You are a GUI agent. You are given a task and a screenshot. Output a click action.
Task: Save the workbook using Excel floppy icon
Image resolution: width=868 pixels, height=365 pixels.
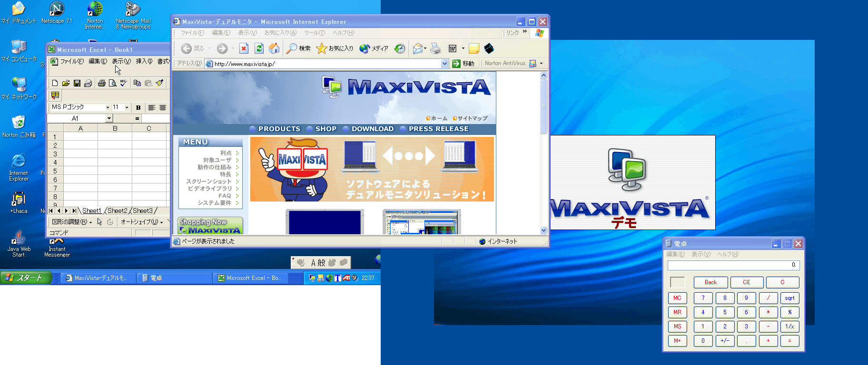click(77, 83)
